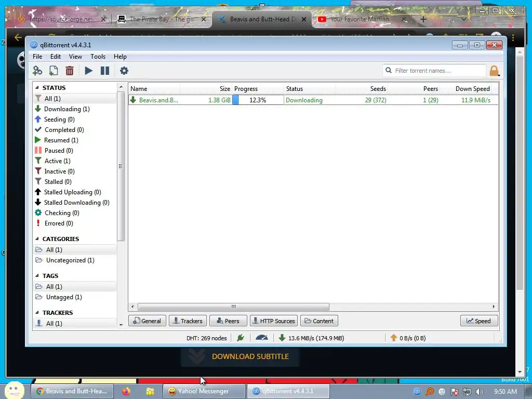Image resolution: width=532 pixels, height=399 pixels.
Task: Select All (1) under CATEGORIES
Action: [x=75, y=250]
